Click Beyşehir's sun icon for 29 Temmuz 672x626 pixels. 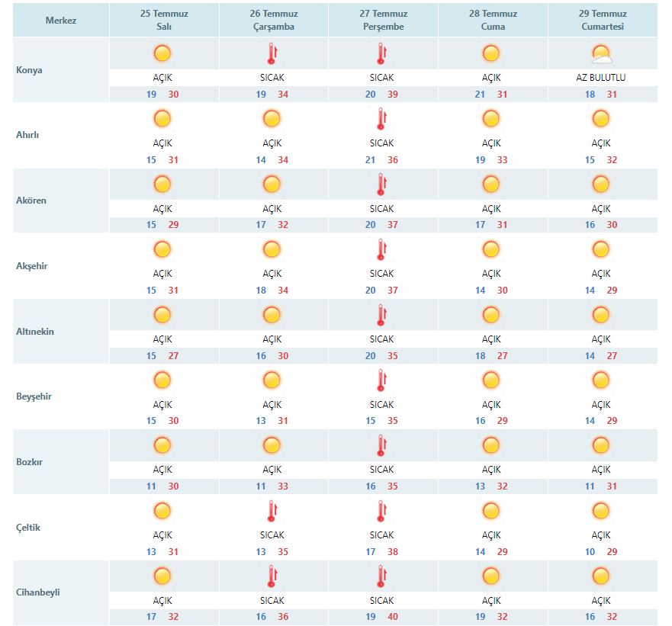pos(601,380)
